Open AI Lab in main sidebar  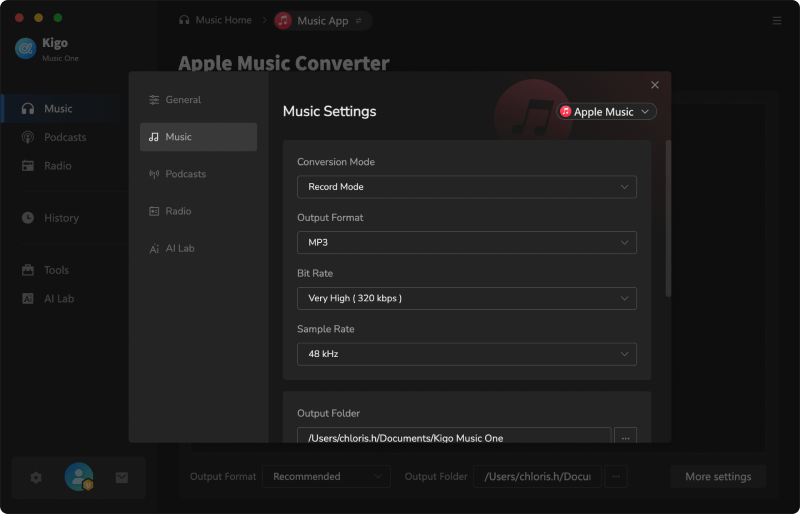point(61,299)
